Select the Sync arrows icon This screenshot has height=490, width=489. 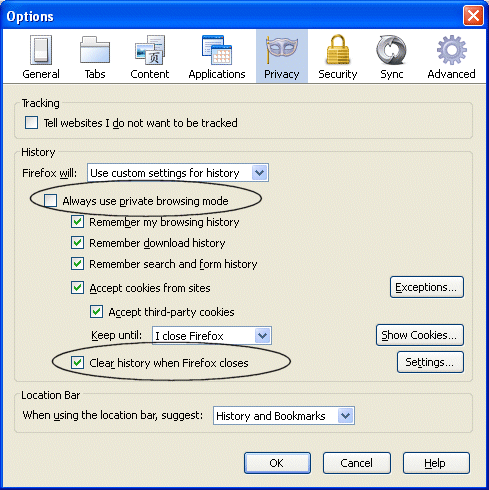(392, 50)
